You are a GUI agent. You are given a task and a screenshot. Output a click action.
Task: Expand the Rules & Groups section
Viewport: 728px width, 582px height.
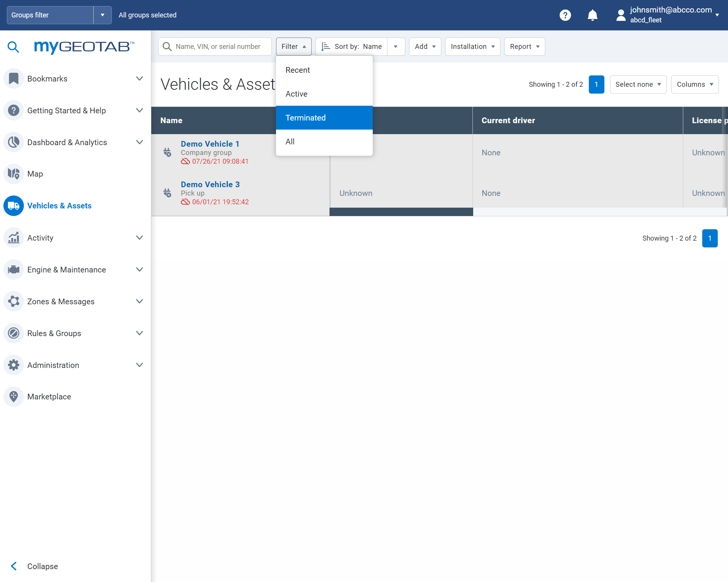(139, 333)
